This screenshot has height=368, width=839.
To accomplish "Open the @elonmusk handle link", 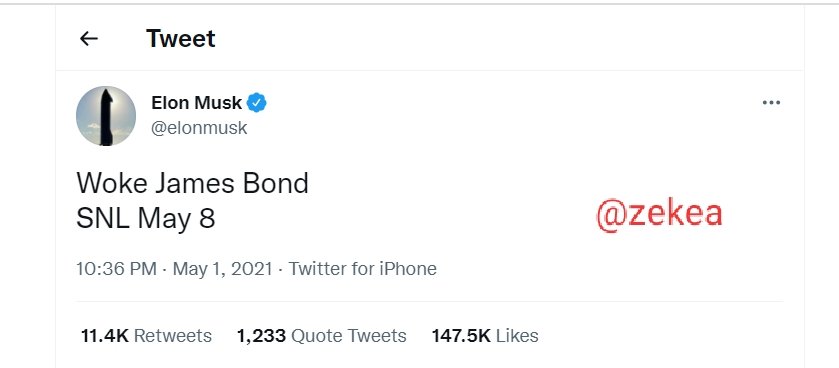I will [199, 128].
